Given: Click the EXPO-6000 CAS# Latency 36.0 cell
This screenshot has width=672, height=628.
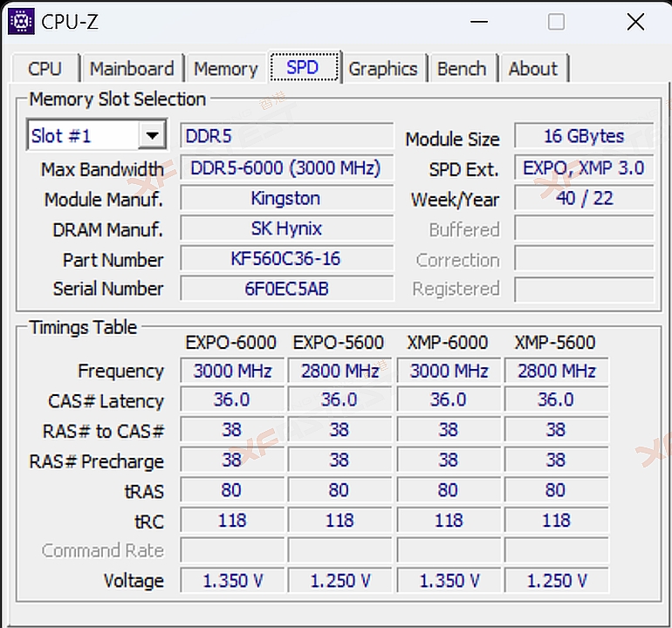Looking at the screenshot, I should [x=232, y=399].
